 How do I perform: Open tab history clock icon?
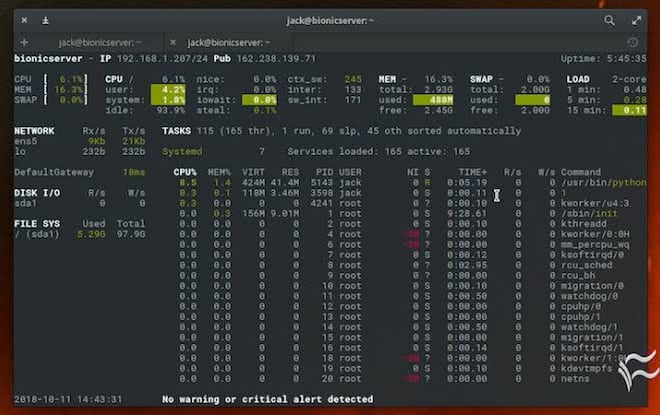632,42
